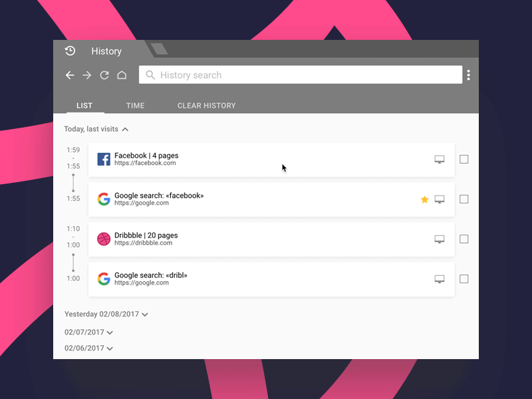
Task: Click the Facebook favicon in the history entry
Action: pyautogui.click(x=104, y=159)
